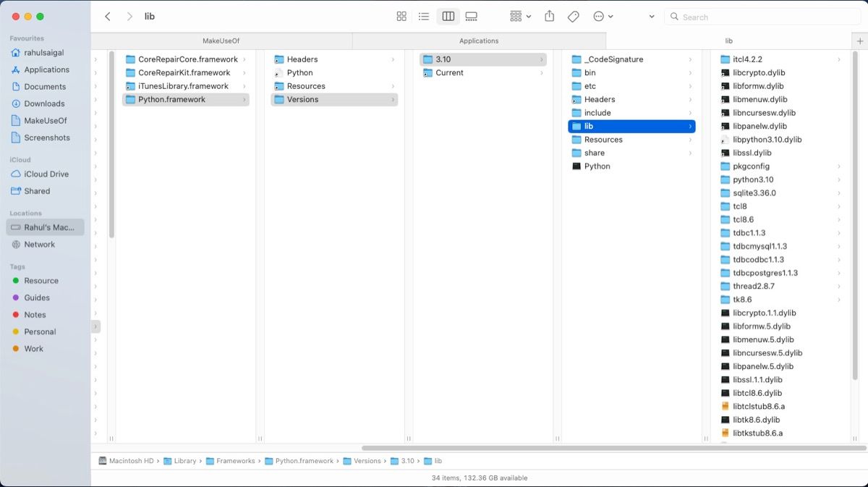Click Library in the path bar
This screenshot has height=487, width=868.
tap(180, 461)
